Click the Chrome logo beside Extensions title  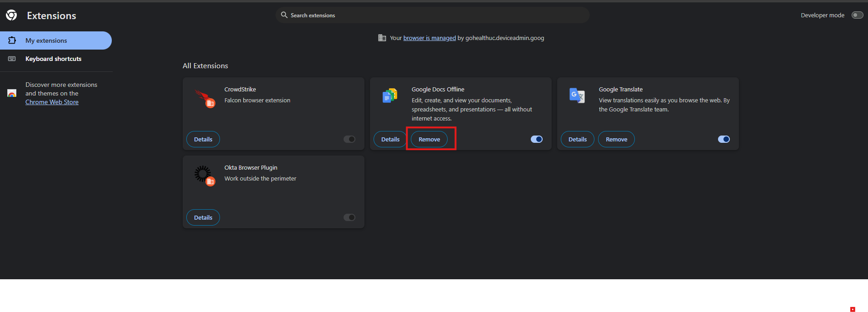pyautogui.click(x=11, y=15)
